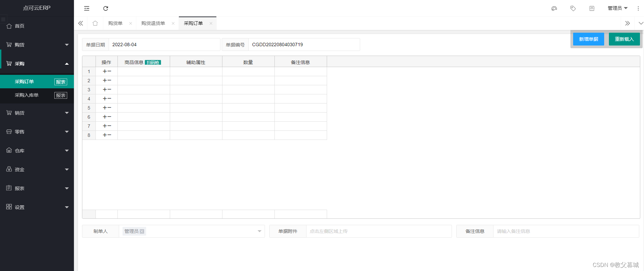
Task: Click the grid icon next to 设置
Action: (x=9, y=207)
